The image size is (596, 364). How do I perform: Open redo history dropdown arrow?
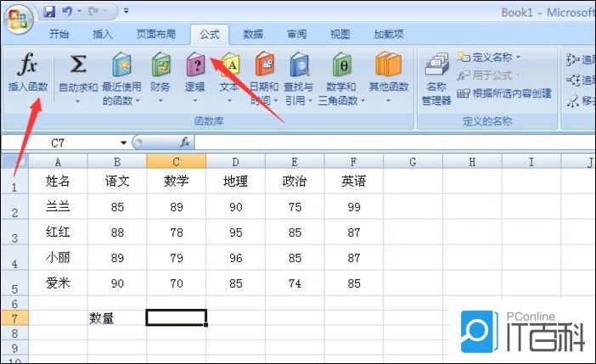pos(106,11)
